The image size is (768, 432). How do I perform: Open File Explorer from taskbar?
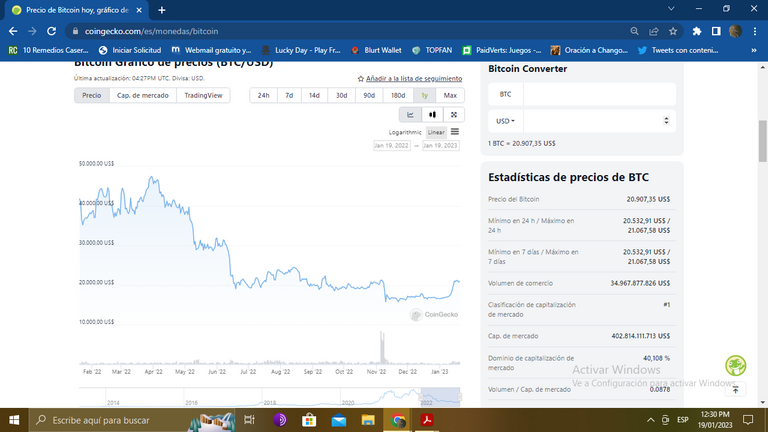click(368, 420)
